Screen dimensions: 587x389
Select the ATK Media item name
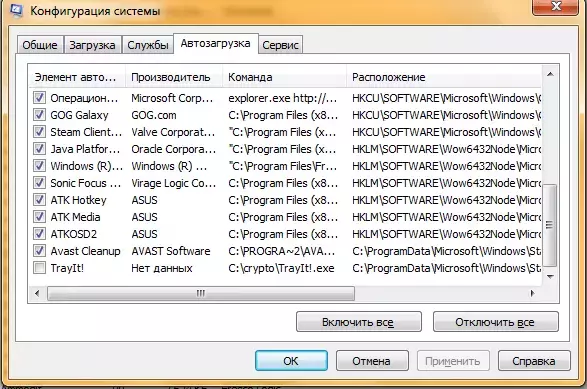coord(76,217)
